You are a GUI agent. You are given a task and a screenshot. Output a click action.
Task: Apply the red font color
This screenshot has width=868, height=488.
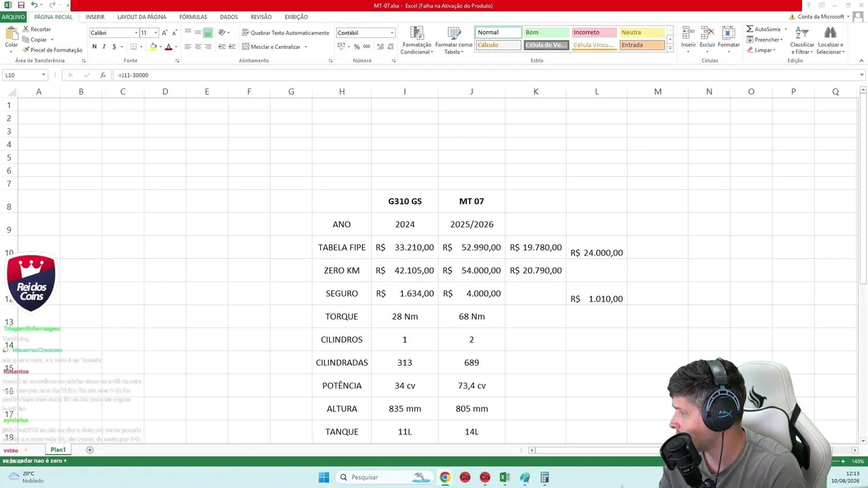pos(168,47)
